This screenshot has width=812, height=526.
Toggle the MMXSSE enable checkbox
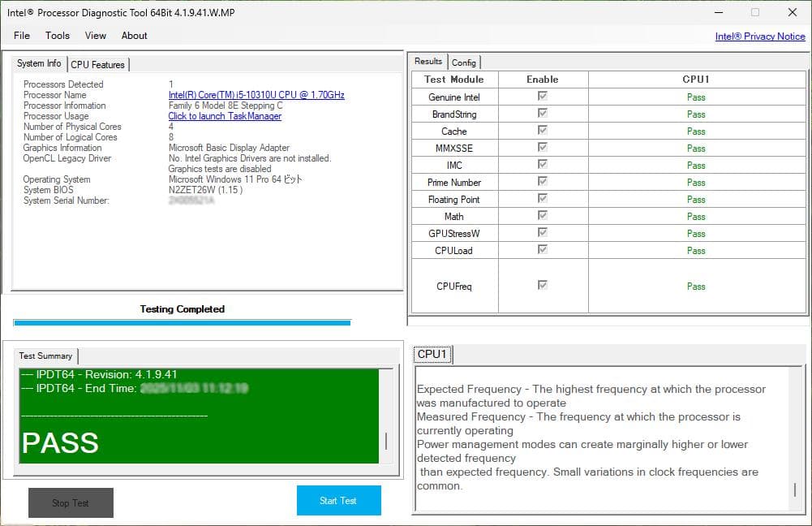542,147
